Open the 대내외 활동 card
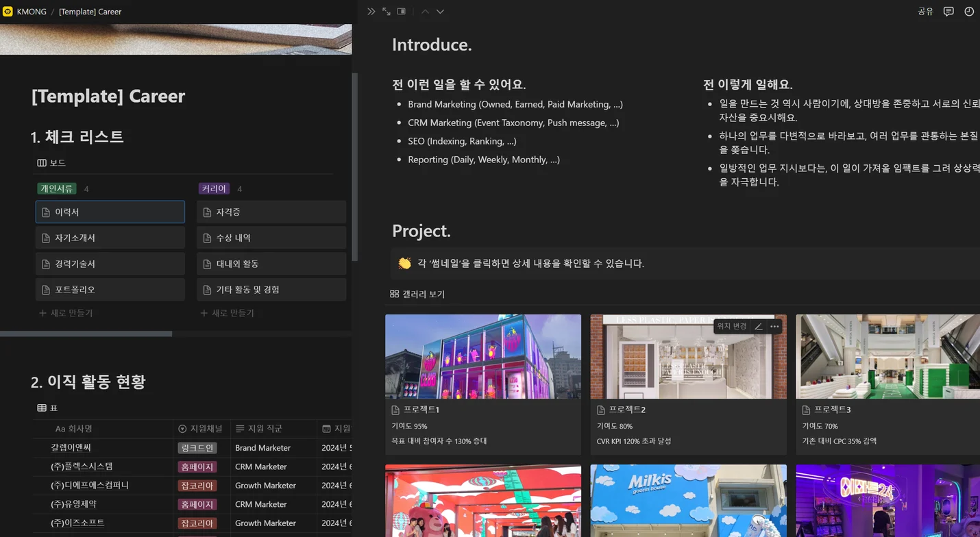This screenshot has width=980, height=537. [271, 264]
